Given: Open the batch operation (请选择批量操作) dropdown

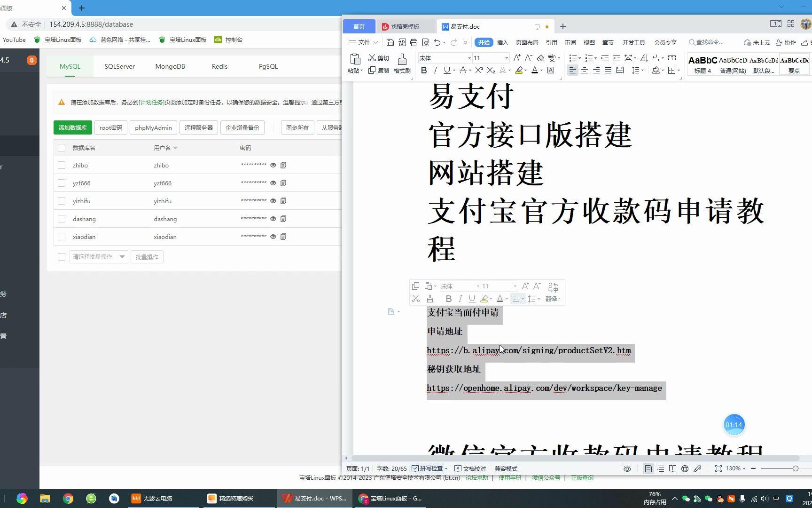Looking at the screenshot, I should coord(99,257).
